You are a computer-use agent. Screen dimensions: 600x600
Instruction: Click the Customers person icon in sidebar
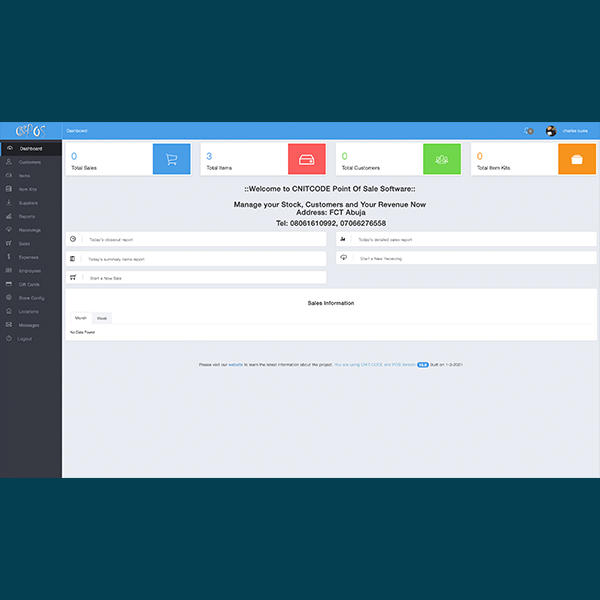[x=9, y=162]
